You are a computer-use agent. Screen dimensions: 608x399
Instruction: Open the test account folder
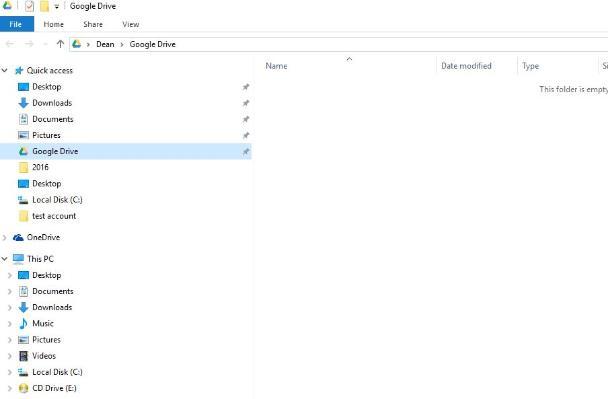pyautogui.click(x=54, y=216)
